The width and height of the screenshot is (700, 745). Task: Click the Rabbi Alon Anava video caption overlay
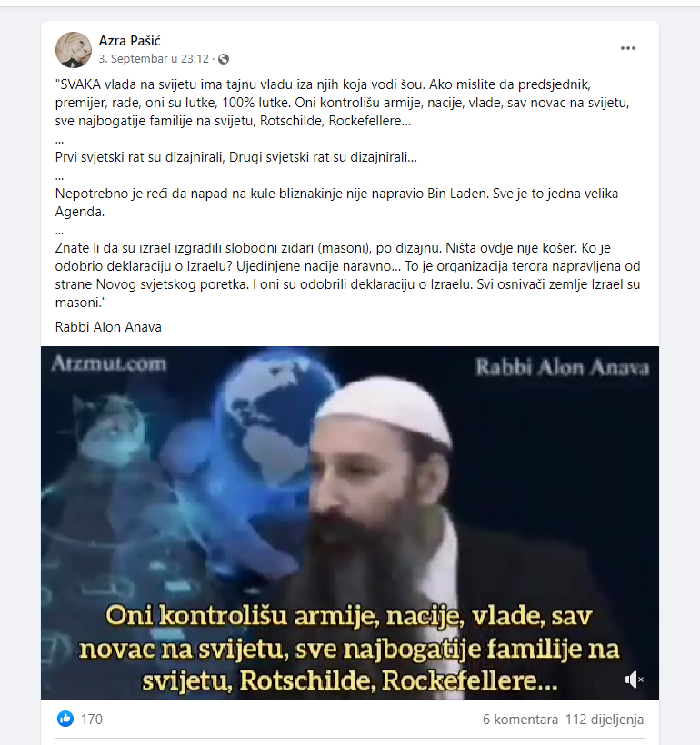click(562, 367)
